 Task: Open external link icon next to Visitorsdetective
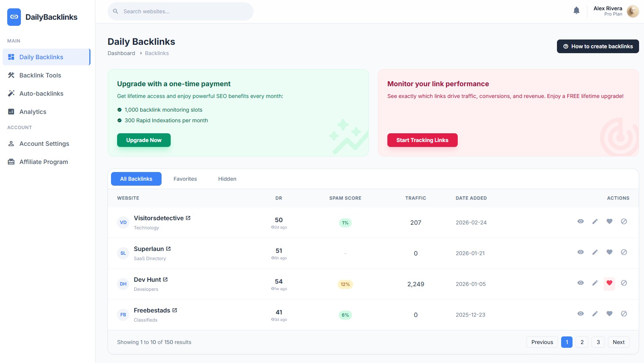pyautogui.click(x=188, y=218)
